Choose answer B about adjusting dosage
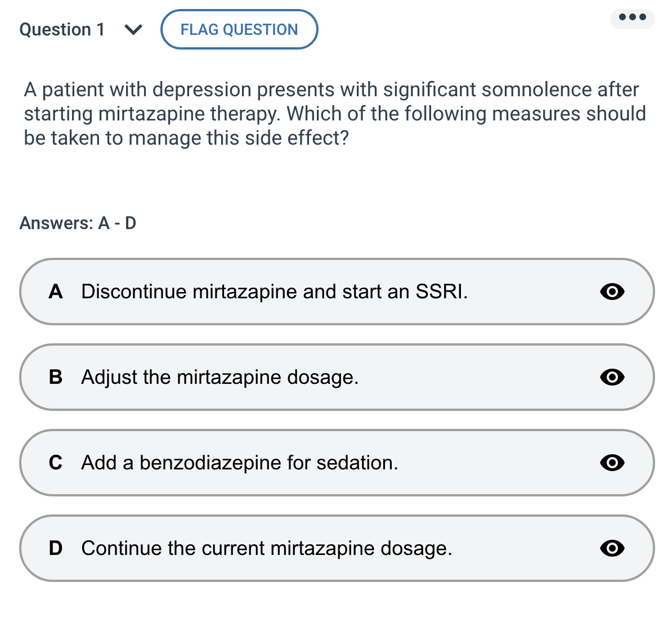The width and height of the screenshot is (672, 627). [x=220, y=377]
